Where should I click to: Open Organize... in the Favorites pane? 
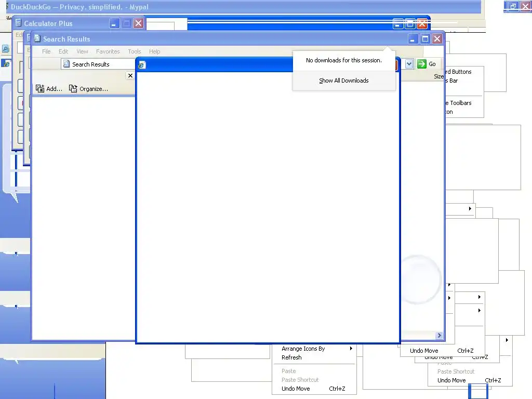[88, 88]
